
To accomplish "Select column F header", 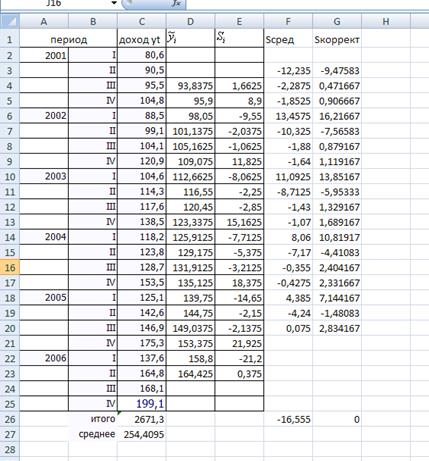I will coord(288,22).
